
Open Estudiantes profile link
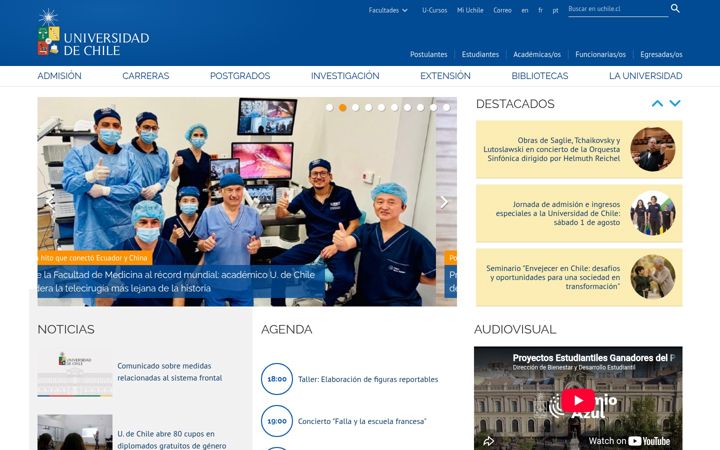[480, 54]
